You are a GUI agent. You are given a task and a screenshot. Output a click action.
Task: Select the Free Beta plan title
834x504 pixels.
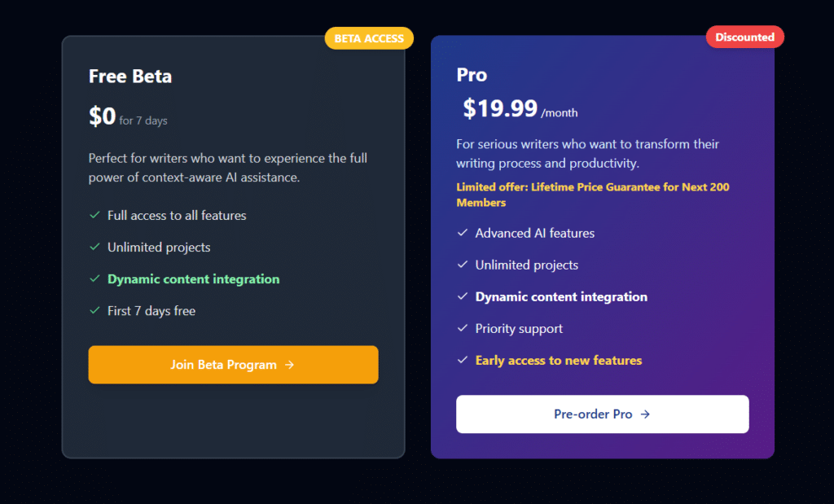point(129,76)
